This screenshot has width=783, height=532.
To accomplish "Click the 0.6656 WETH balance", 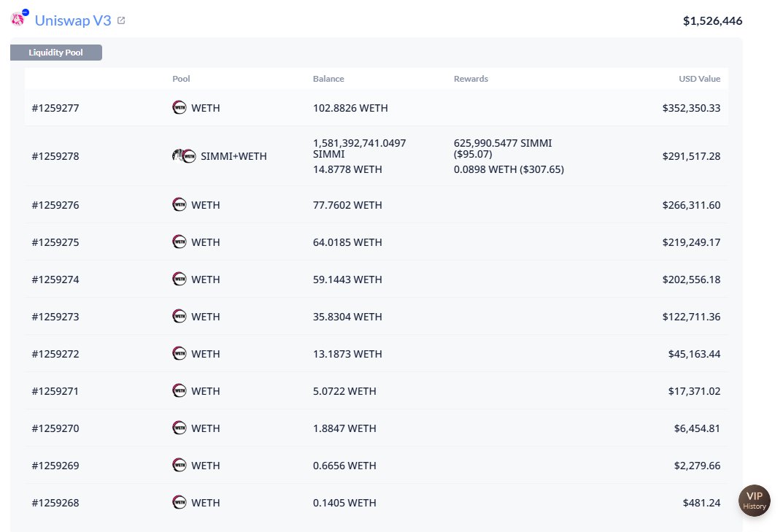I will tap(344, 466).
